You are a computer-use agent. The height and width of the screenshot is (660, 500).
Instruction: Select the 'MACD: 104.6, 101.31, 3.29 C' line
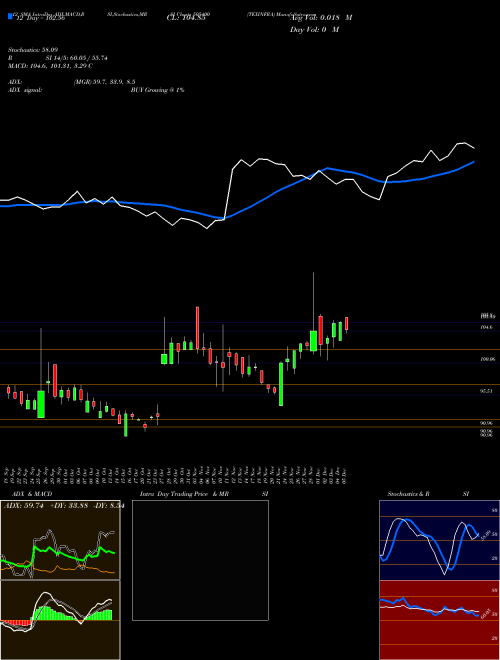pos(50,66)
